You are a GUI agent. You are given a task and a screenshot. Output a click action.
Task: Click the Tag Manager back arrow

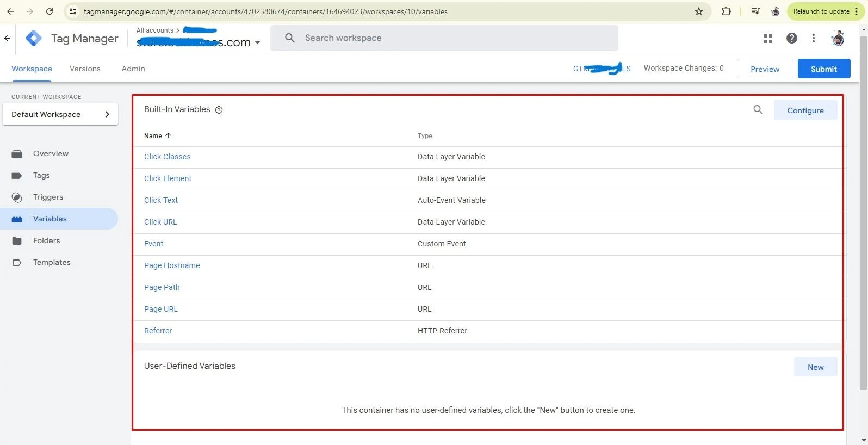tap(7, 38)
